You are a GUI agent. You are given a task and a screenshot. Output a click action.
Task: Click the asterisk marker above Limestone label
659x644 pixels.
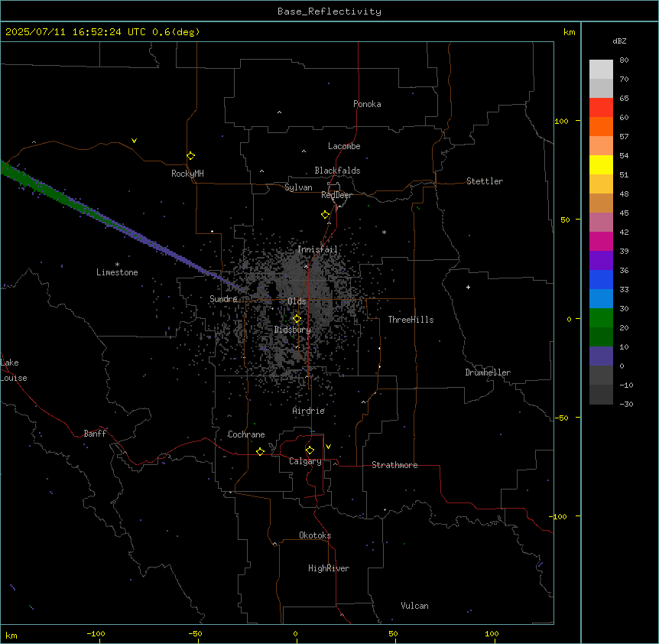[x=117, y=265]
